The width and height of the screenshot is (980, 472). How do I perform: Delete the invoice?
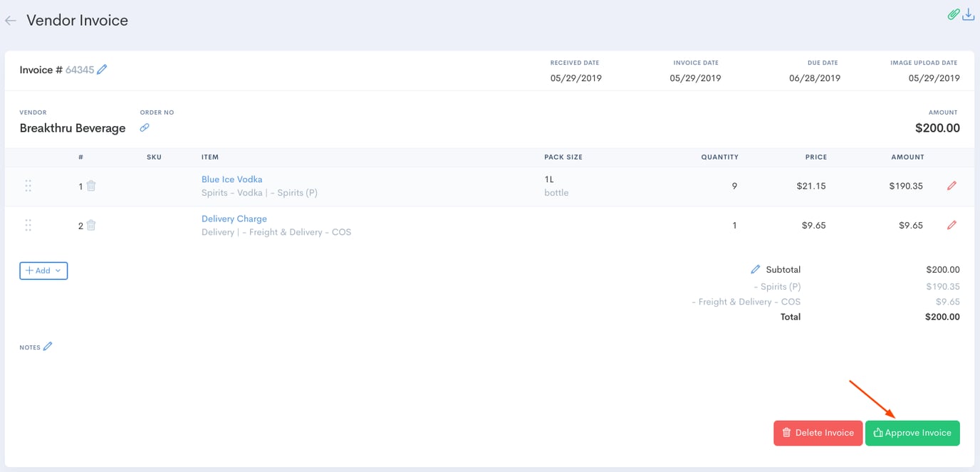pyautogui.click(x=818, y=432)
